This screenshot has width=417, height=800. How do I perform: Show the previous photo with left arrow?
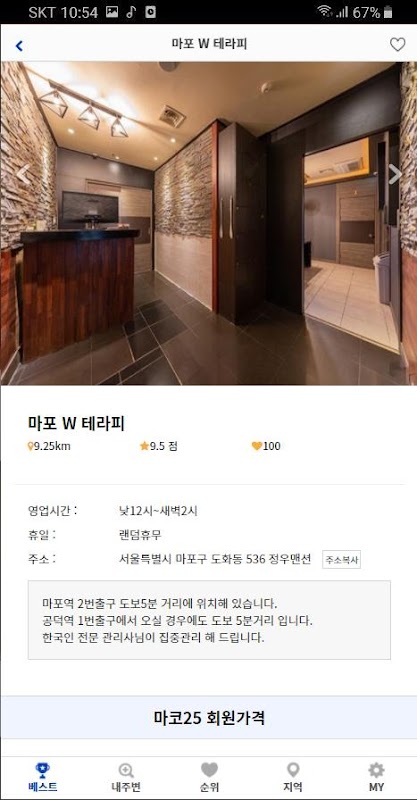(x=23, y=174)
